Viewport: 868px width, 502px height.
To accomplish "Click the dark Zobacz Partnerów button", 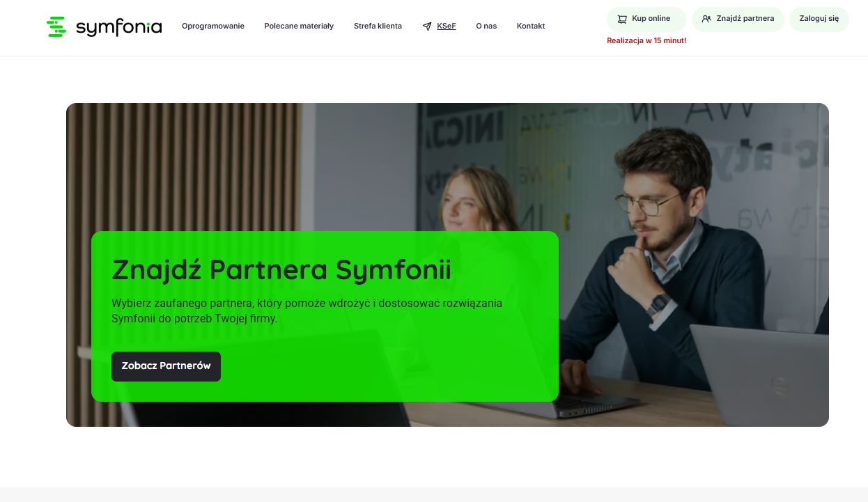I will click(166, 366).
